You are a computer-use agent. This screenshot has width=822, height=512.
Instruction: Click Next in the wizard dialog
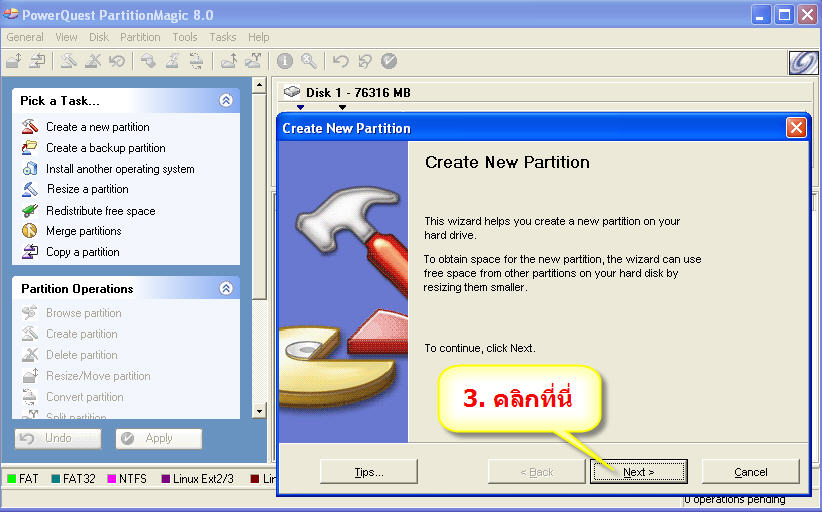pos(639,472)
